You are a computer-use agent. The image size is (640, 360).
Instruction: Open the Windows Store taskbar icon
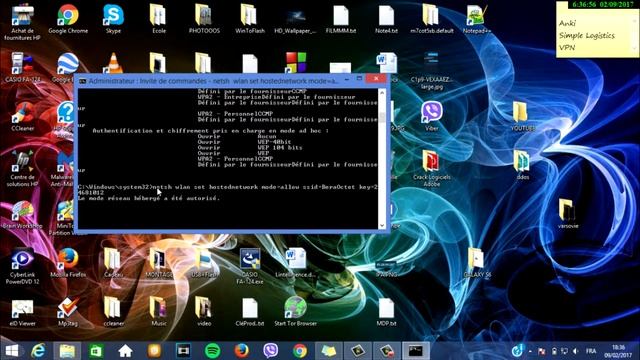pos(96,351)
